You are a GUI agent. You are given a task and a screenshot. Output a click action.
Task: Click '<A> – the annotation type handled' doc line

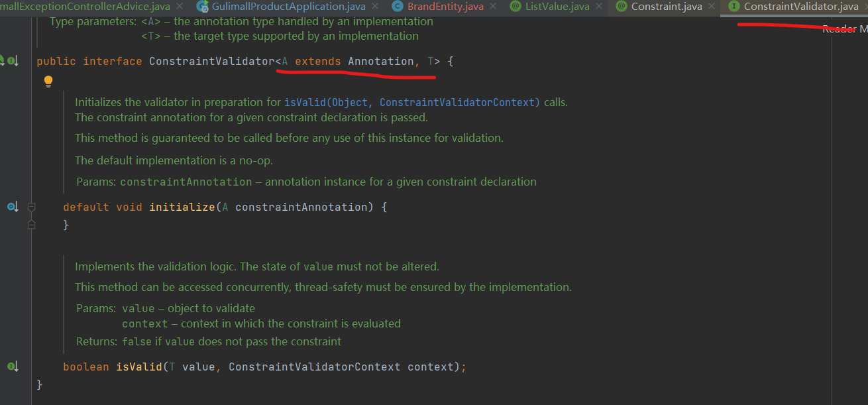click(x=287, y=21)
